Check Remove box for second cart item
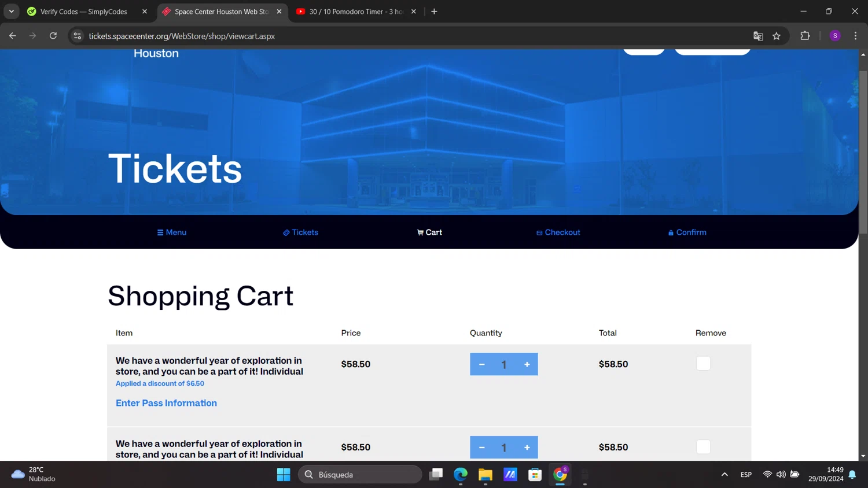The image size is (868, 488). point(703,446)
